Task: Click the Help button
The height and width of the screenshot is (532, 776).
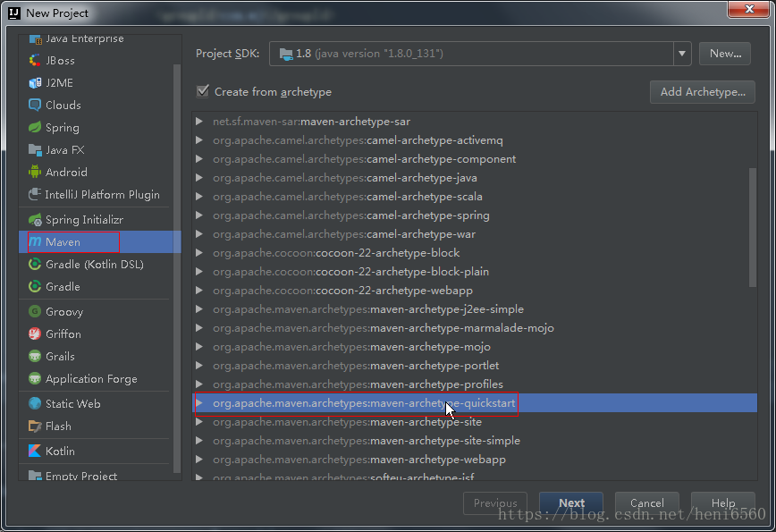Action: point(723,502)
